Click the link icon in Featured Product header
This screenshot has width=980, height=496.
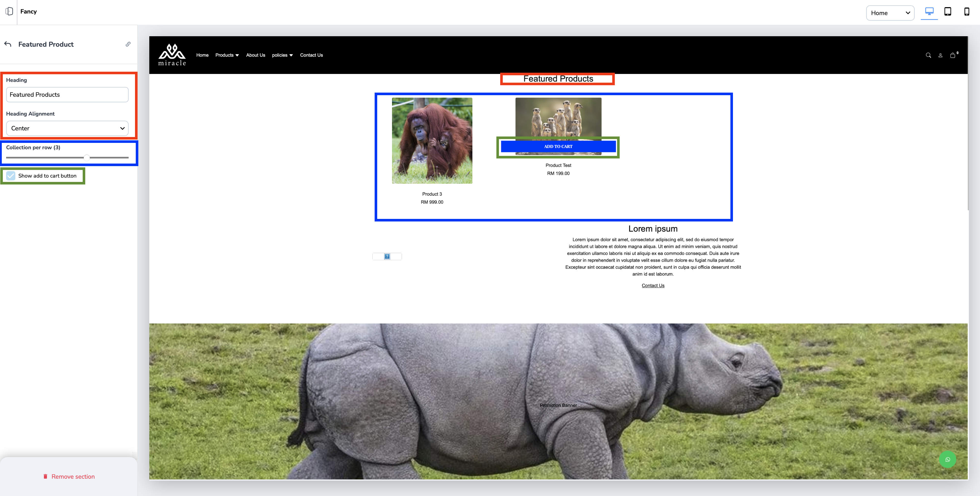[128, 44]
